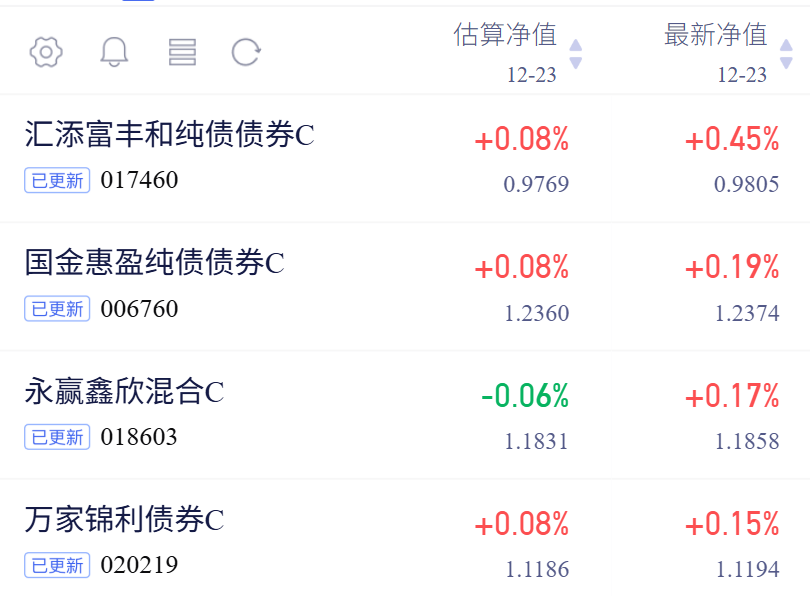Open fund 永赢鑫欣混合C
Viewport: 810px width, 596px height.
click(124, 391)
